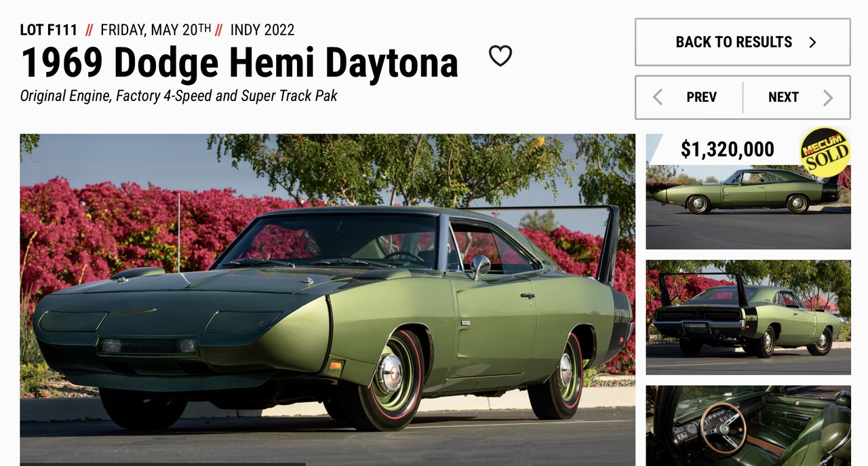868x466 pixels.
Task: Go to the previous lot with PREV
Action: point(689,97)
